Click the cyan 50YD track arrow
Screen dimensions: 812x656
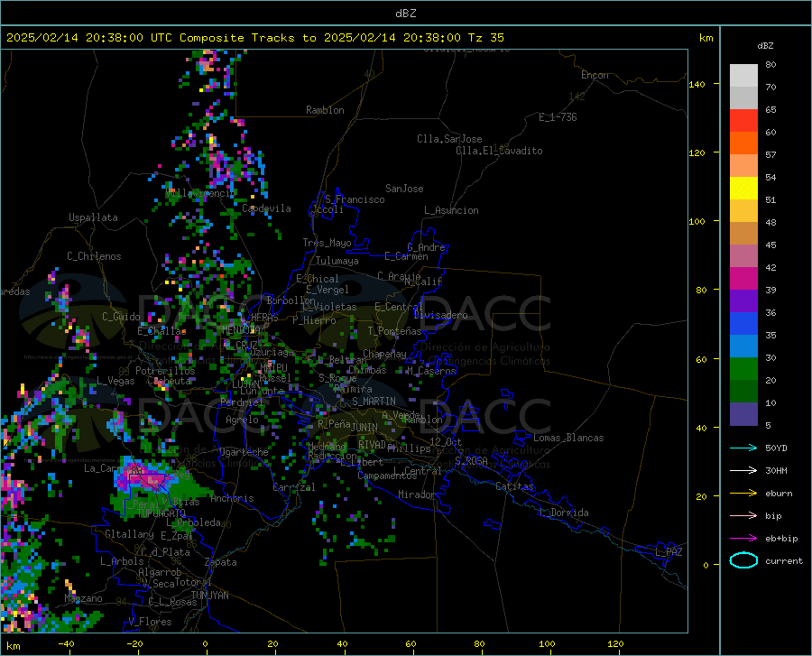743,448
